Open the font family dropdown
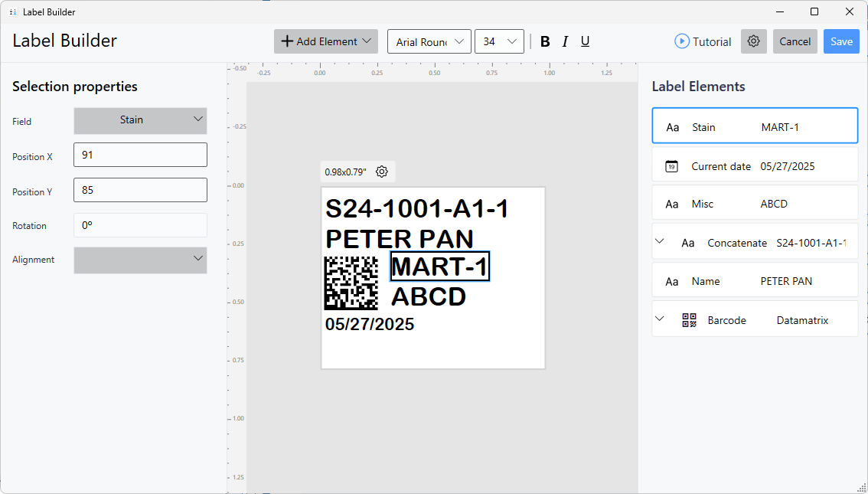 click(429, 41)
